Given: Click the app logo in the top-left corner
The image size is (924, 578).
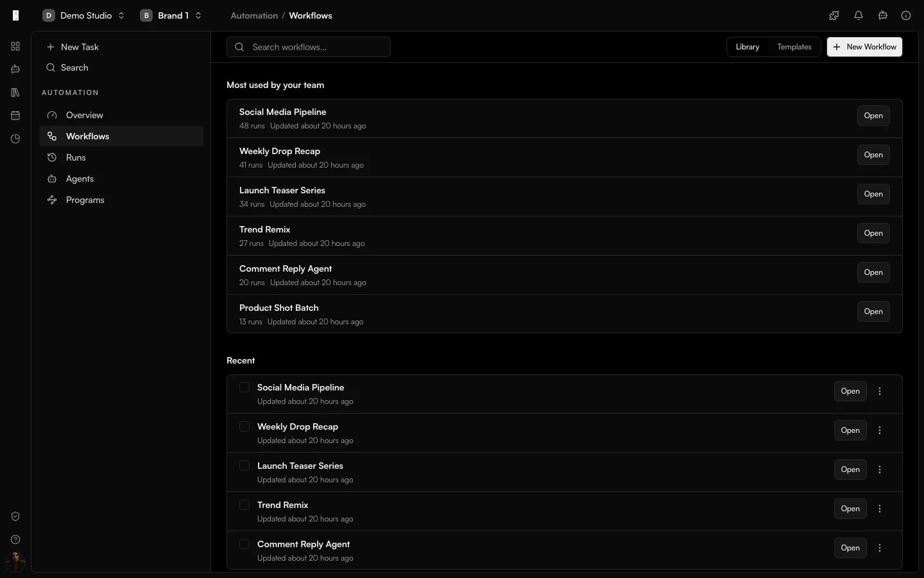Looking at the screenshot, I should (x=16, y=15).
